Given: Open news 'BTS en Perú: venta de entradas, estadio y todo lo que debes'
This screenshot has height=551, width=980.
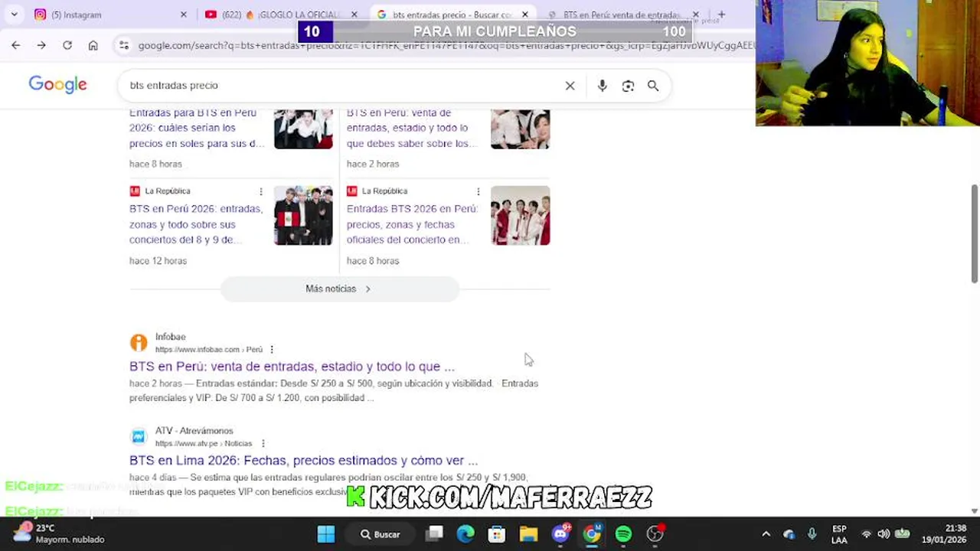Looking at the screenshot, I should (412, 128).
